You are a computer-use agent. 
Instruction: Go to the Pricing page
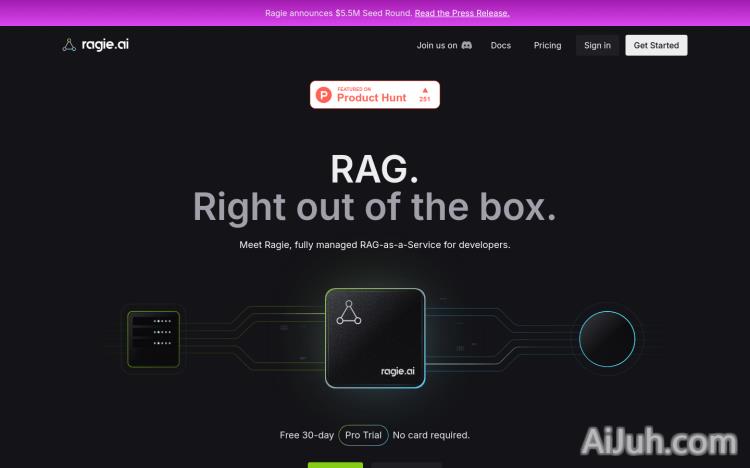(x=547, y=45)
